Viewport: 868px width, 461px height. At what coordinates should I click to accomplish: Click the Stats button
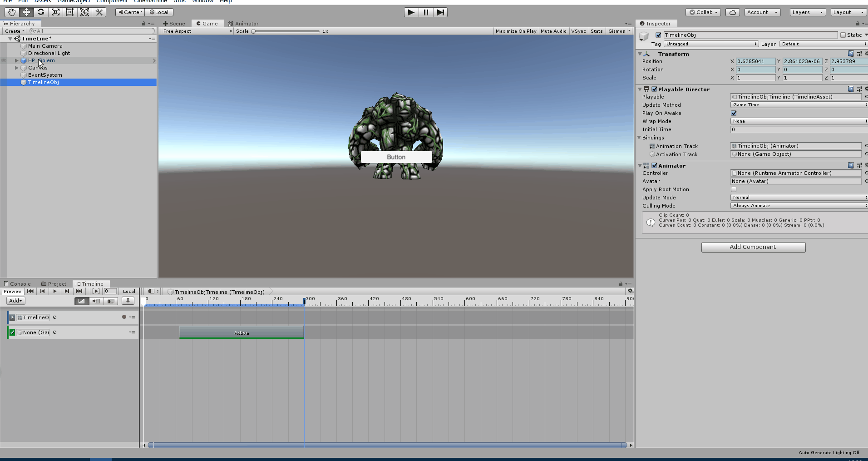point(597,31)
